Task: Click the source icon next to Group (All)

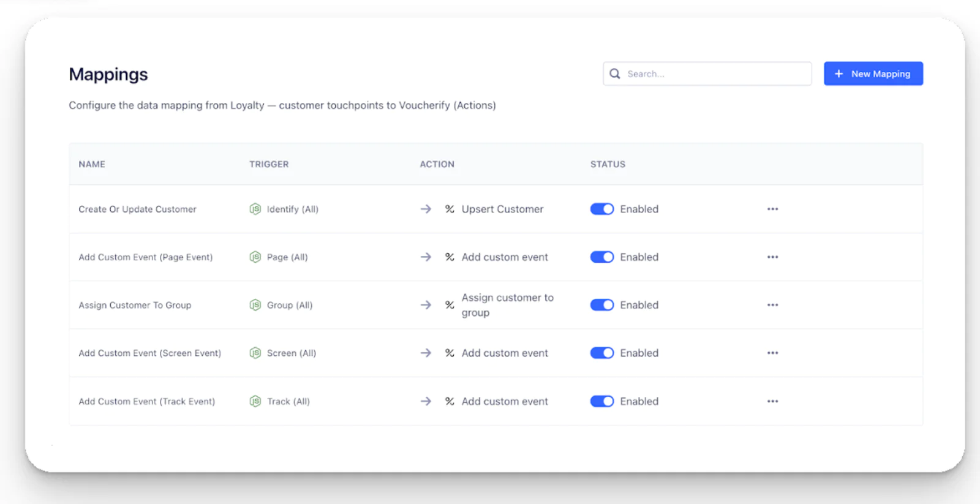Action: point(255,305)
